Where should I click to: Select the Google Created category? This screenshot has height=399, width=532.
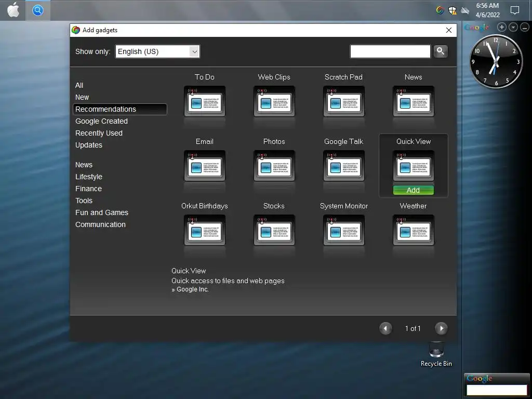[101, 121]
